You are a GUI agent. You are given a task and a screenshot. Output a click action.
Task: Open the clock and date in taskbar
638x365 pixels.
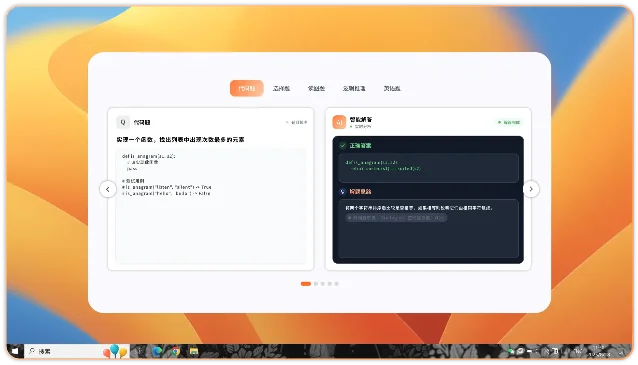599,351
